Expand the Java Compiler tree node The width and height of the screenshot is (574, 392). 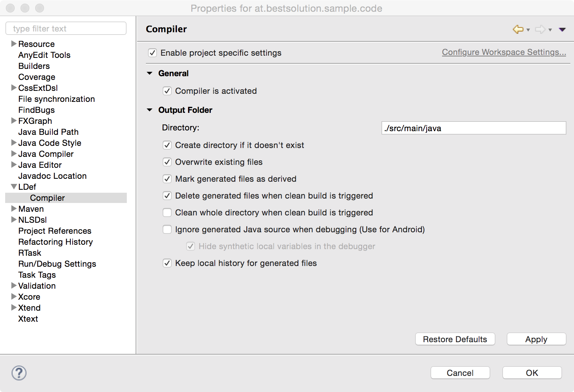coord(14,154)
